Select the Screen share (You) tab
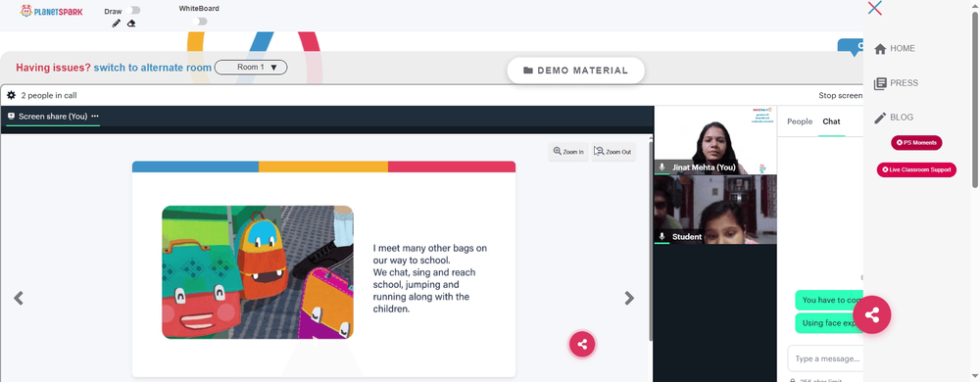Screen dimensions: 980x382 pyautogui.click(x=53, y=117)
